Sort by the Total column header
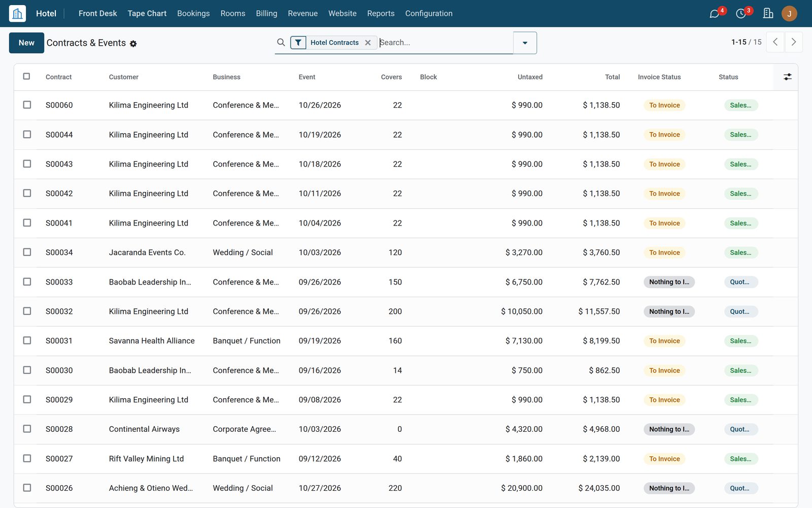 pos(612,77)
